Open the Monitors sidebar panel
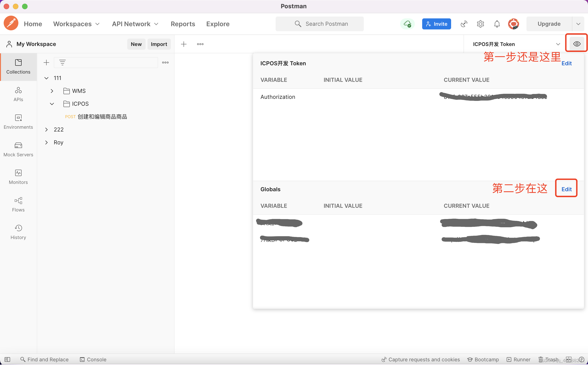 [x=18, y=177]
